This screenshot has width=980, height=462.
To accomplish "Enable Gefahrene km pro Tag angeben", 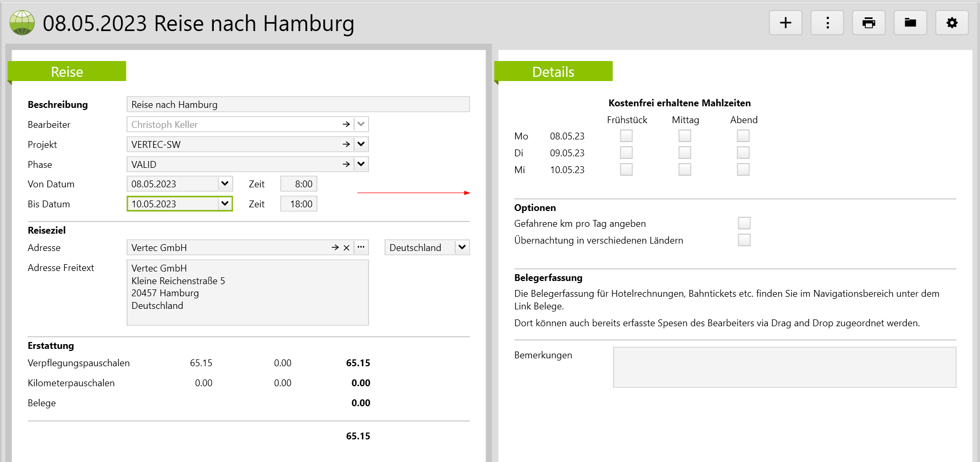I will 744,223.
